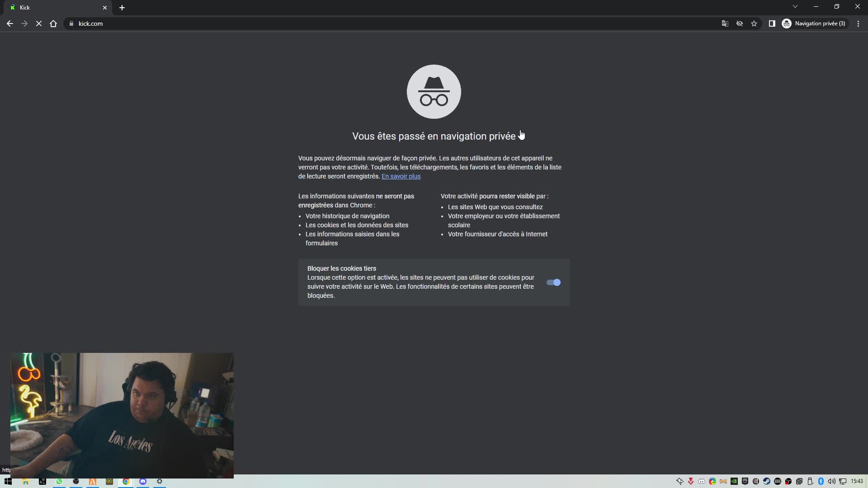
Task: Open Chrome's three-dot menu
Action: pyautogui.click(x=858, y=23)
